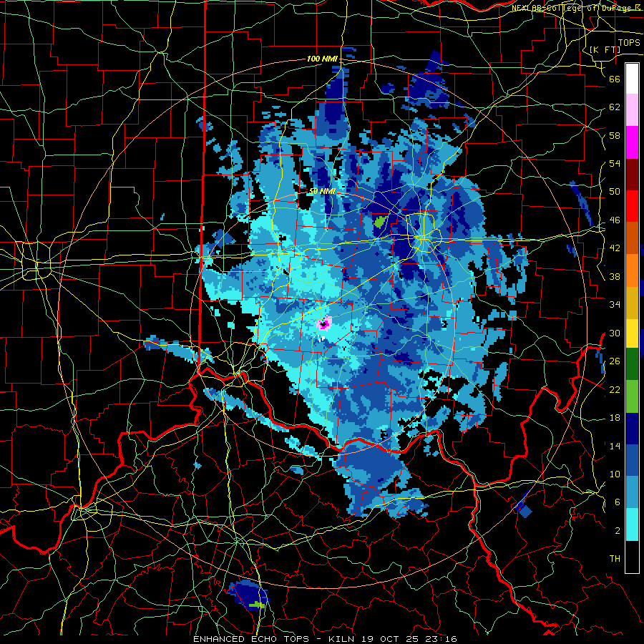Click the legend value 30

pos(615,333)
